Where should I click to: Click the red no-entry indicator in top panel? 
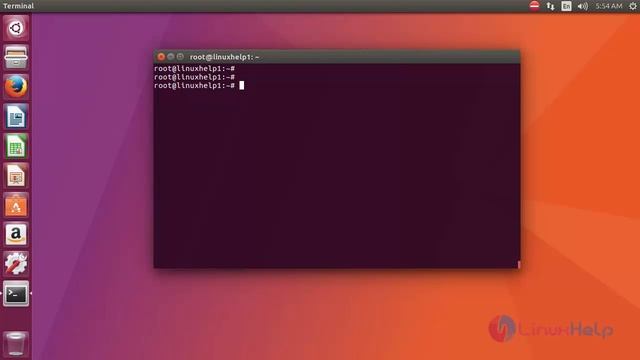[534, 6]
